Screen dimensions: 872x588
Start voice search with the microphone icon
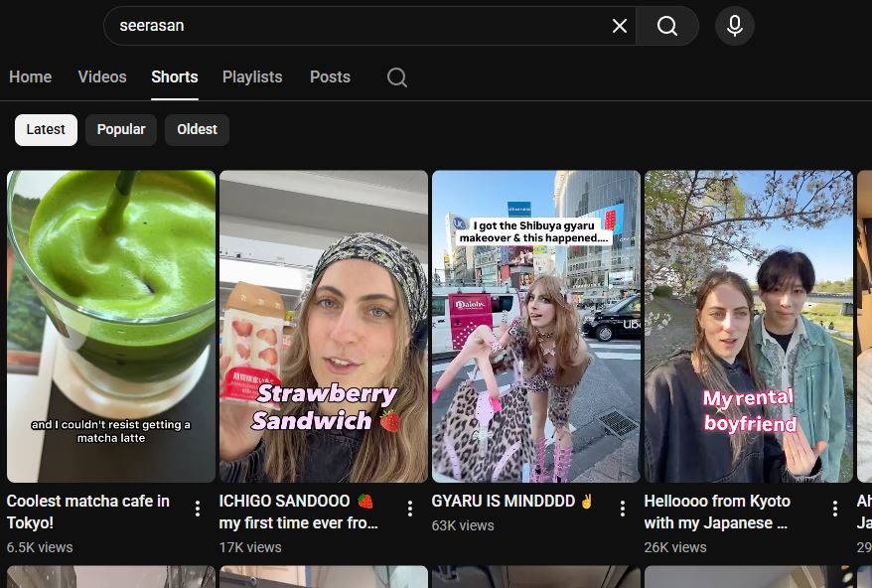(x=735, y=26)
